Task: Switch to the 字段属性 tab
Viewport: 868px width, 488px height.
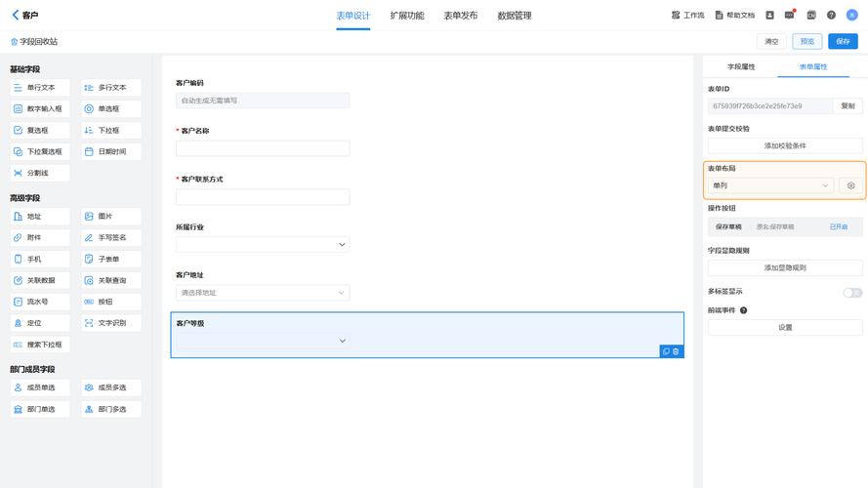Action: coord(742,66)
